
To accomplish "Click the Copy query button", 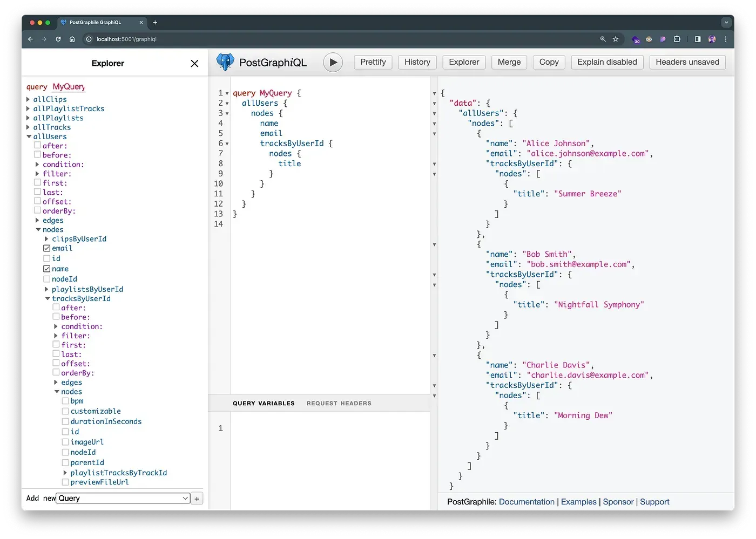I will pos(549,63).
